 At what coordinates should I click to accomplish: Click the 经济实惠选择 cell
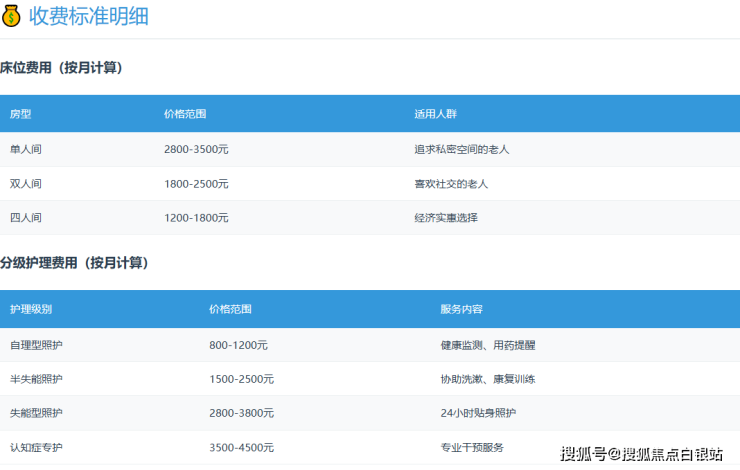pyautogui.click(x=446, y=218)
